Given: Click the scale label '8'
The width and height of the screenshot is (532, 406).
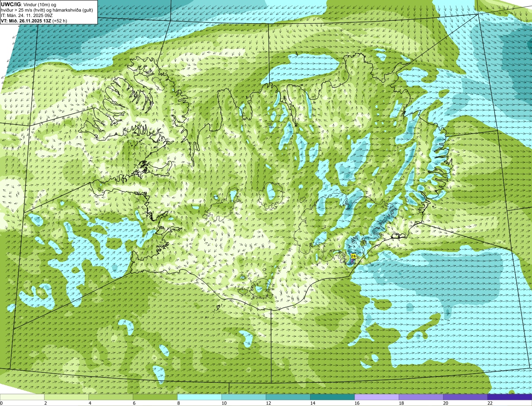Looking at the screenshot, I should (179, 403).
